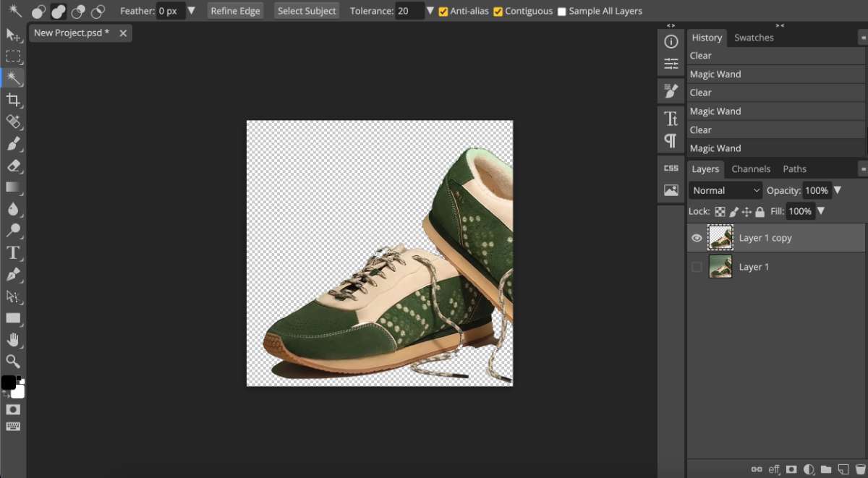
Task: Click the Select Subject button
Action: tap(307, 11)
